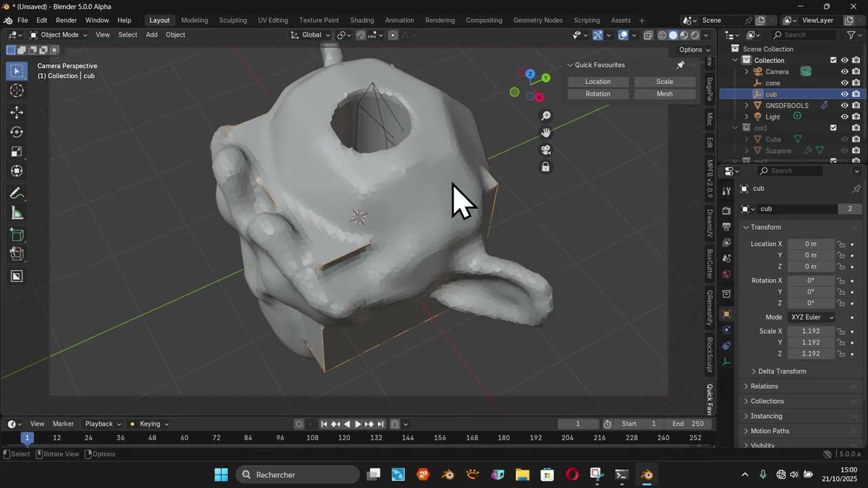The width and height of the screenshot is (868, 488).
Task: Toggle proportional editing button
Action: click(x=393, y=35)
